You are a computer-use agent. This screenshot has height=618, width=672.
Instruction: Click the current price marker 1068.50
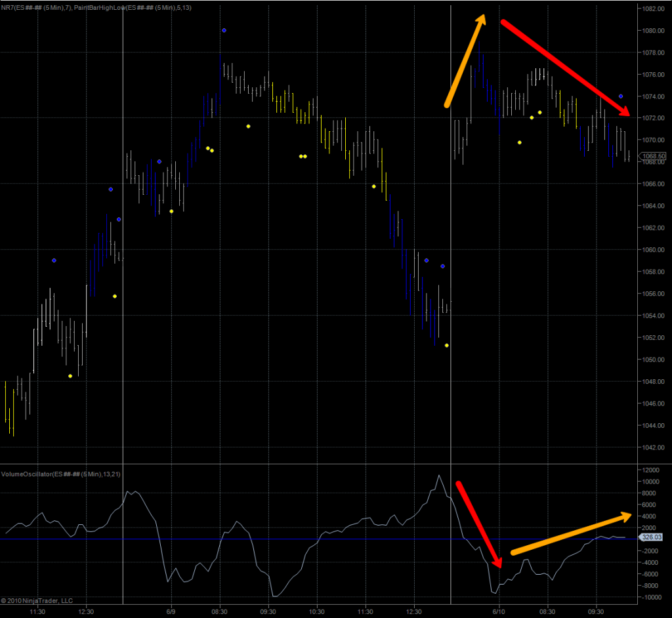pyautogui.click(x=654, y=156)
